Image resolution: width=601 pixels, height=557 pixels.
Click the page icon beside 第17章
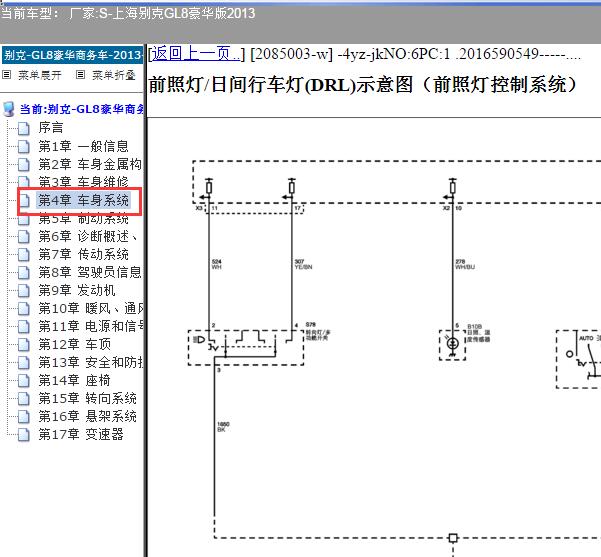coord(24,435)
